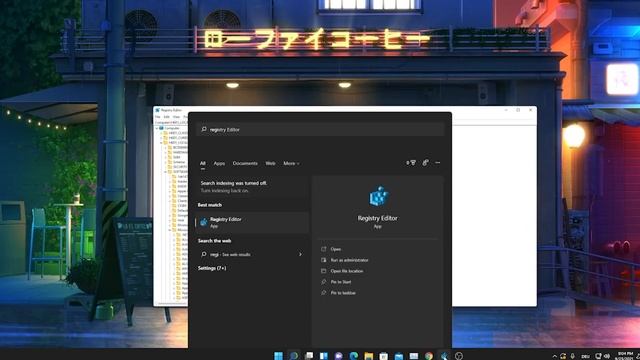Select Pin to taskbar
640x360 pixels.
(343, 293)
